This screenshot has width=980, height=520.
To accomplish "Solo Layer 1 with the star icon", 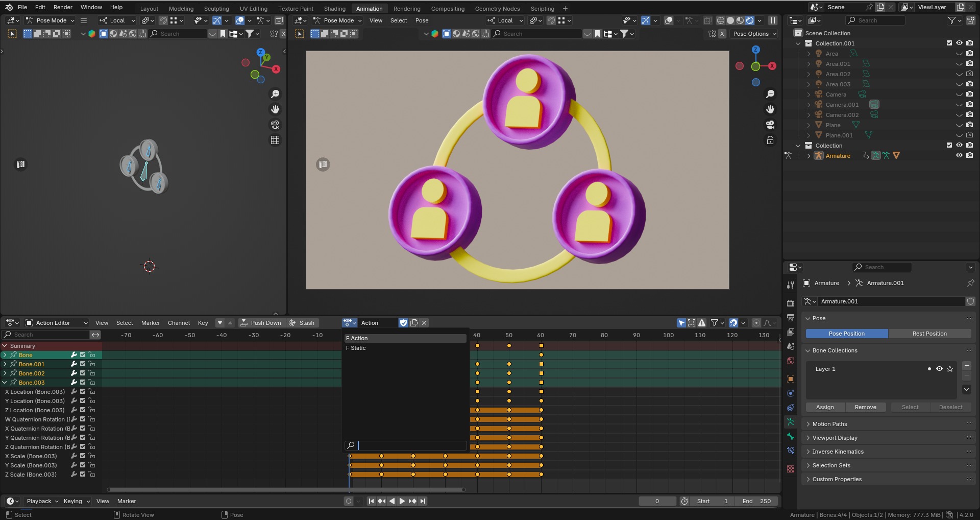I will click(x=950, y=369).
